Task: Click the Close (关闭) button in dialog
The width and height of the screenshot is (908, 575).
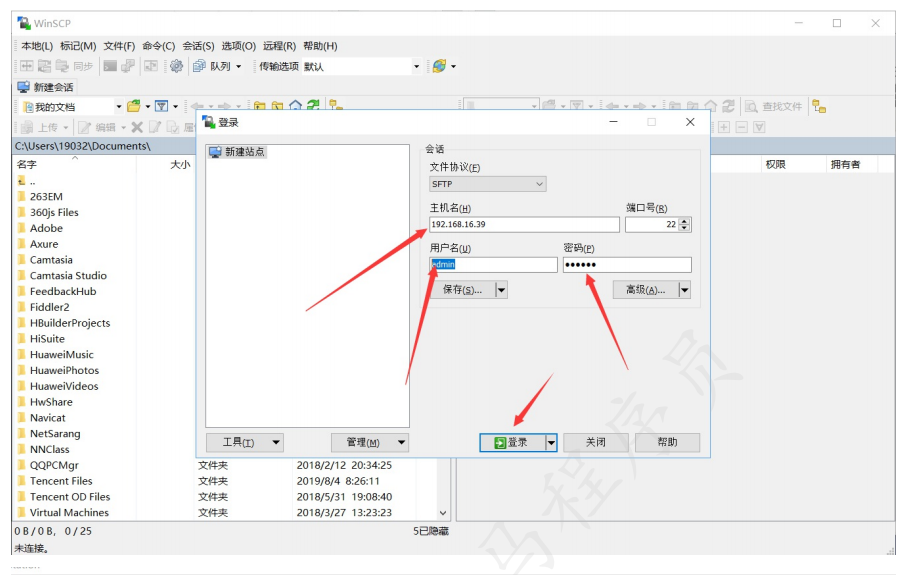Action: pyautogui.click(x=595, y=442)
